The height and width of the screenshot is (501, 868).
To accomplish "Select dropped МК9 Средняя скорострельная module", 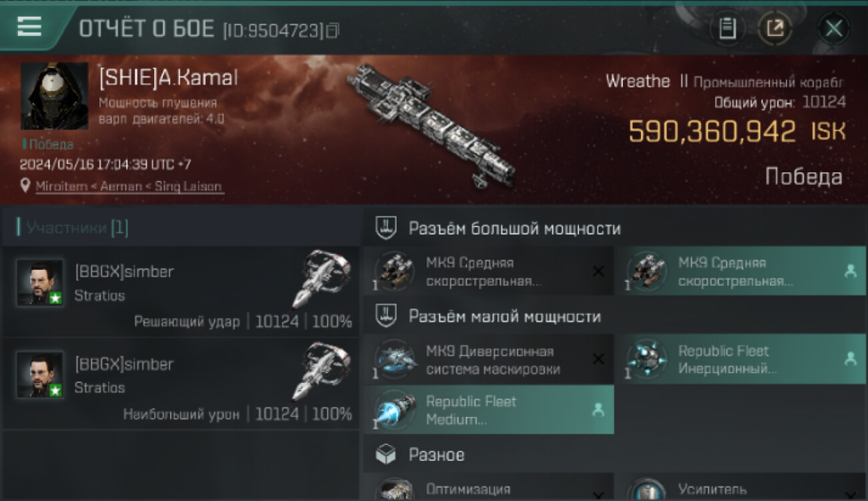I will (740, 271).
